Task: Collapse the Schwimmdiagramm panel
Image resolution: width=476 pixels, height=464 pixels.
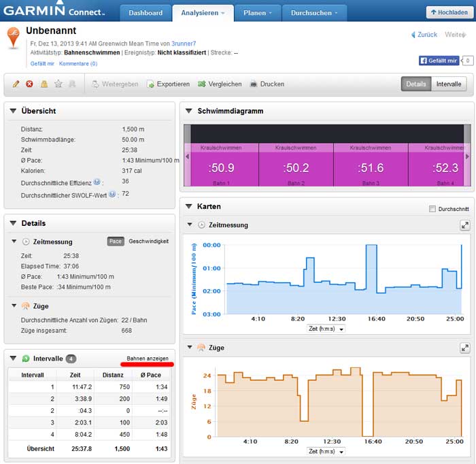Action: [189, 111]
